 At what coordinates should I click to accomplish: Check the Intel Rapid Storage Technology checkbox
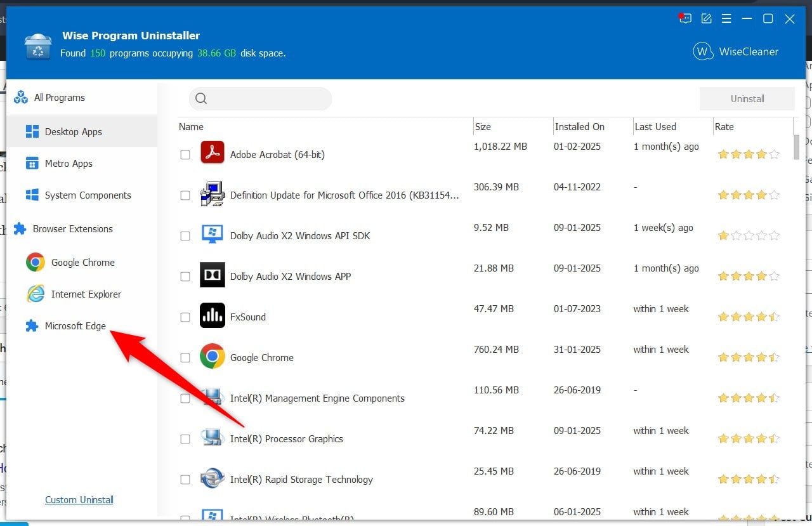(x=185, y=479)
